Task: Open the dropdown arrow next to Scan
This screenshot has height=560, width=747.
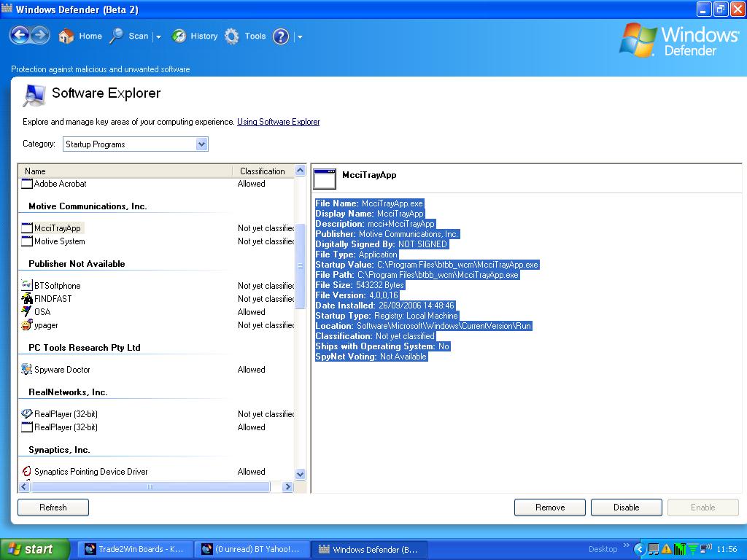Action: pos(158,36)
